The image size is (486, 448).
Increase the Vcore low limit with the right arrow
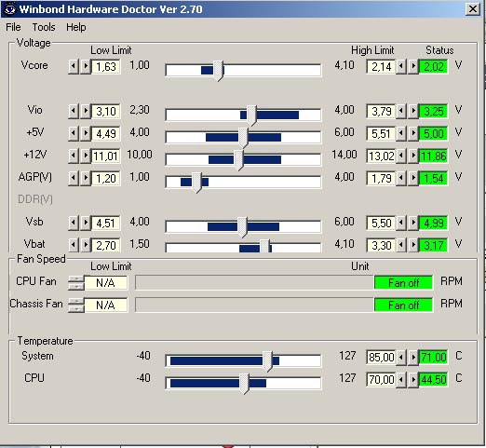pos(86,66)
